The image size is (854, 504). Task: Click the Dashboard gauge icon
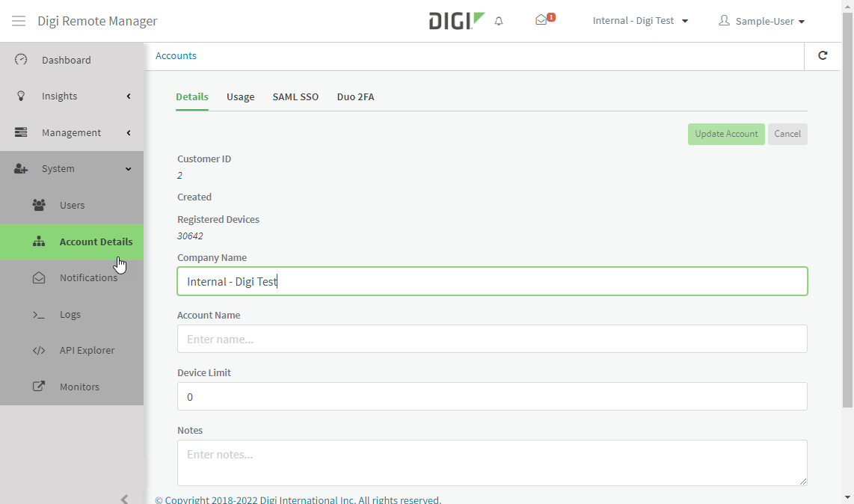[21, 59]
